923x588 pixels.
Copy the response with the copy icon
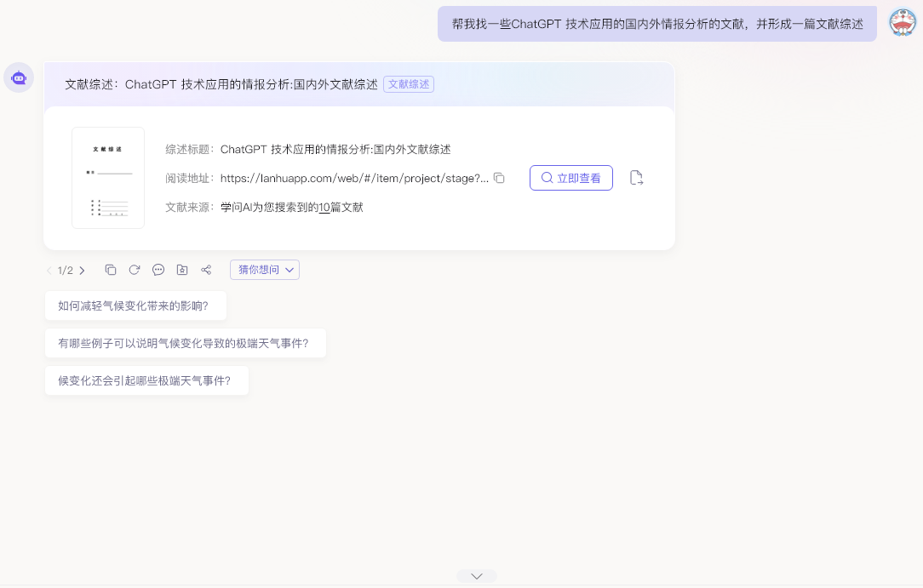(111, 270)
